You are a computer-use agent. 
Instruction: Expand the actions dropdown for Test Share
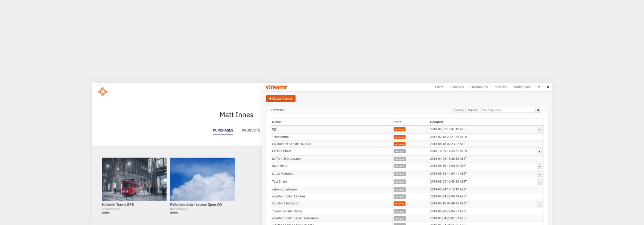540,182
